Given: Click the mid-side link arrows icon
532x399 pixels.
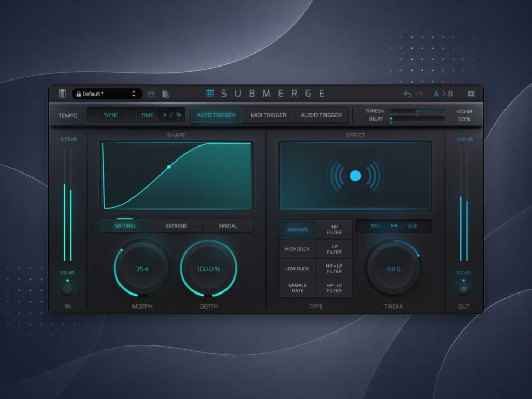Looking at the screenshot, I should (394, 225).
